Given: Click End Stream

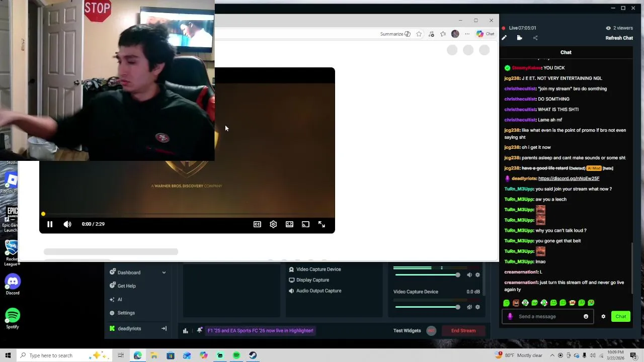Looking at the screenshot, I should click(463, 331).
